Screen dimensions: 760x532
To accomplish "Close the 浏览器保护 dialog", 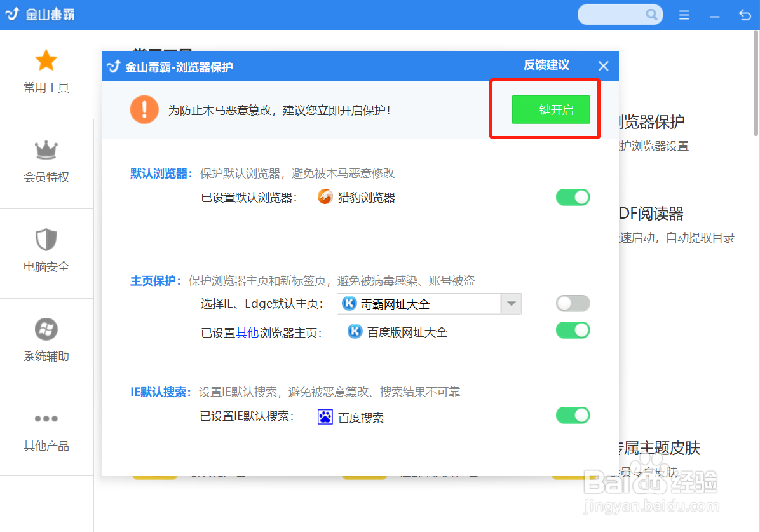I will pos(604,66).
